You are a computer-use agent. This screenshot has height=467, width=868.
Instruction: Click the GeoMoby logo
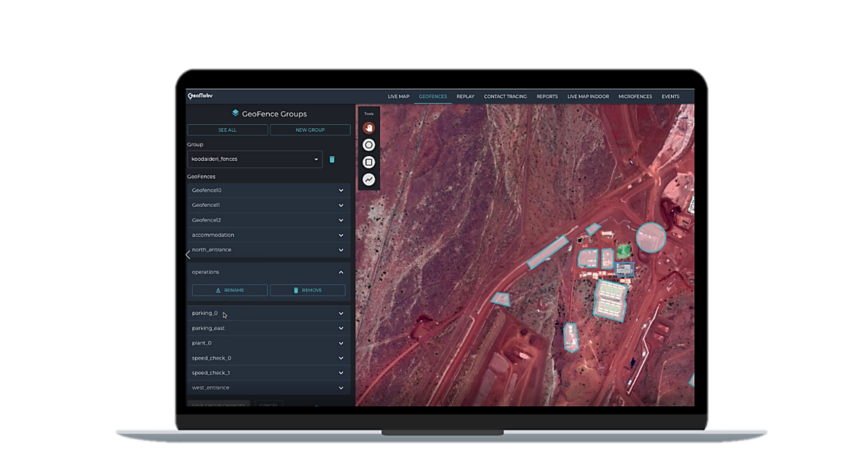(x=200, y=96)
